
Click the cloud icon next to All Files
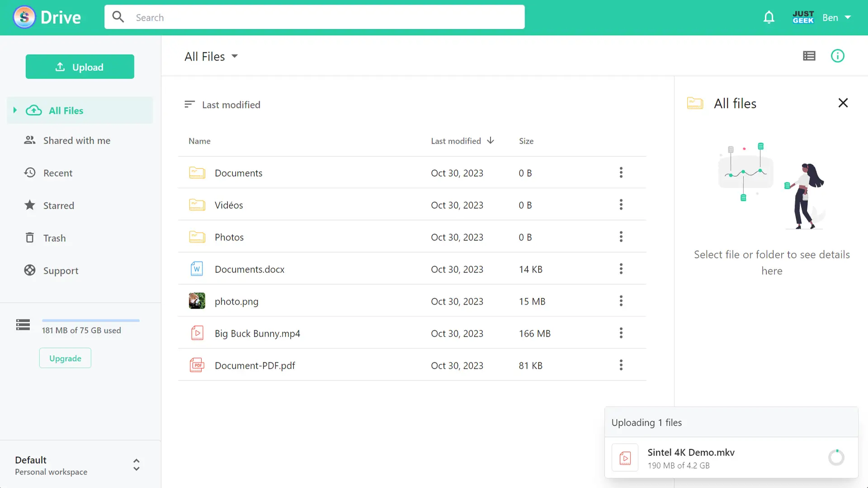coord(34,110)
